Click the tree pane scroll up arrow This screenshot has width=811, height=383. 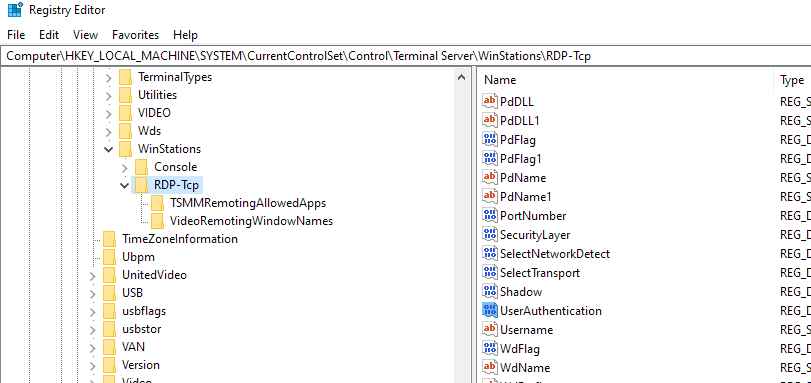click(462, 78)
